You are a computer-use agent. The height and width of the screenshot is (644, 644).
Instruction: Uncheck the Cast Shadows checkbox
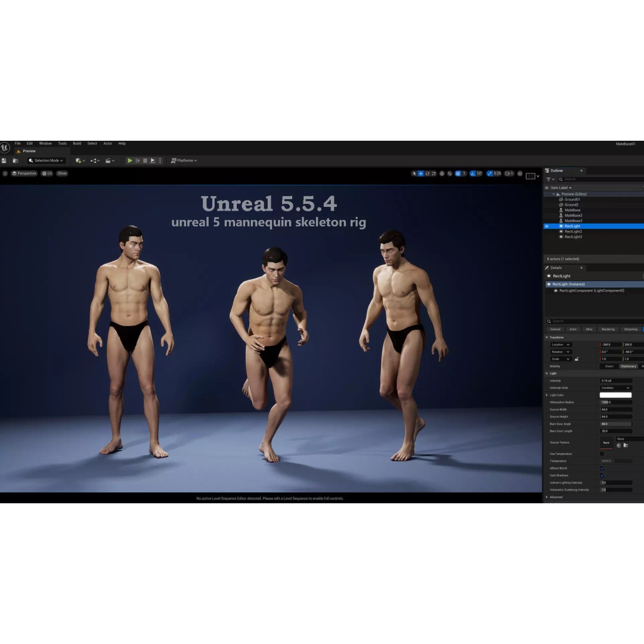602,476
